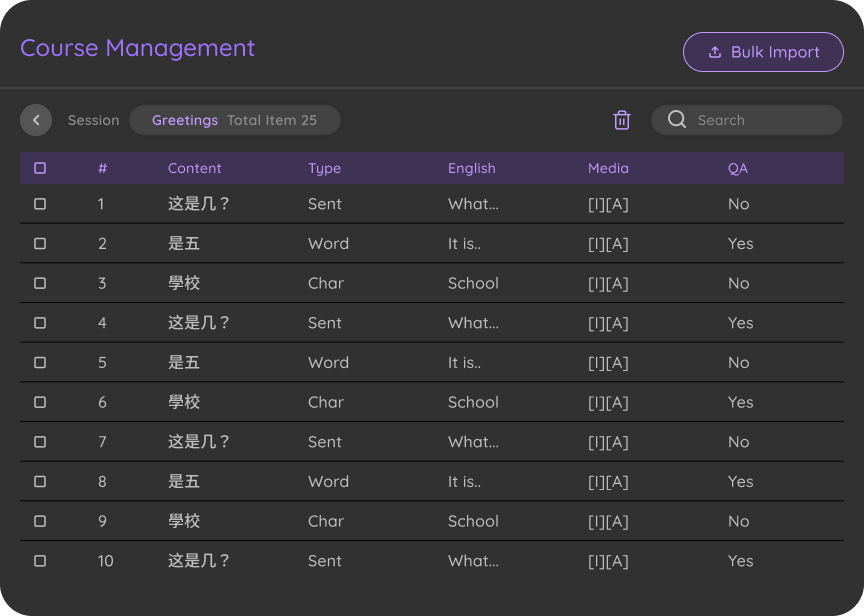Click the Type column header
Viewport: 864px width, 616px height.
pos(324,169)
